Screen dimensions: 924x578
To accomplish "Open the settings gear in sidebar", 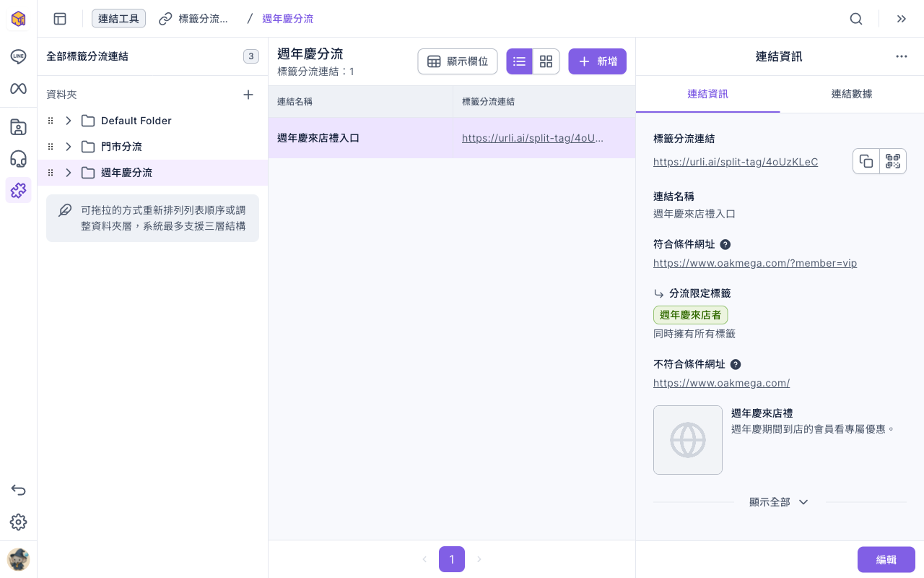I will 18,522.
